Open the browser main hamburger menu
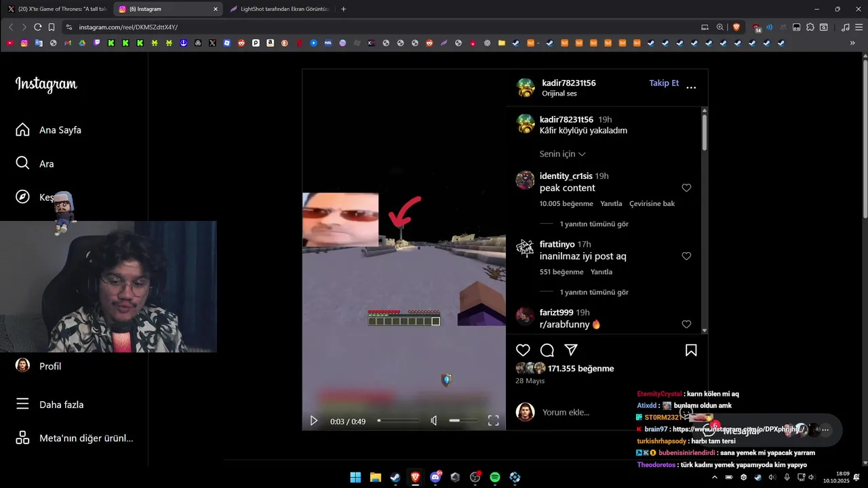Image resolution: width=868 pixels, height=488 pixels. click(x=859, y=27)
